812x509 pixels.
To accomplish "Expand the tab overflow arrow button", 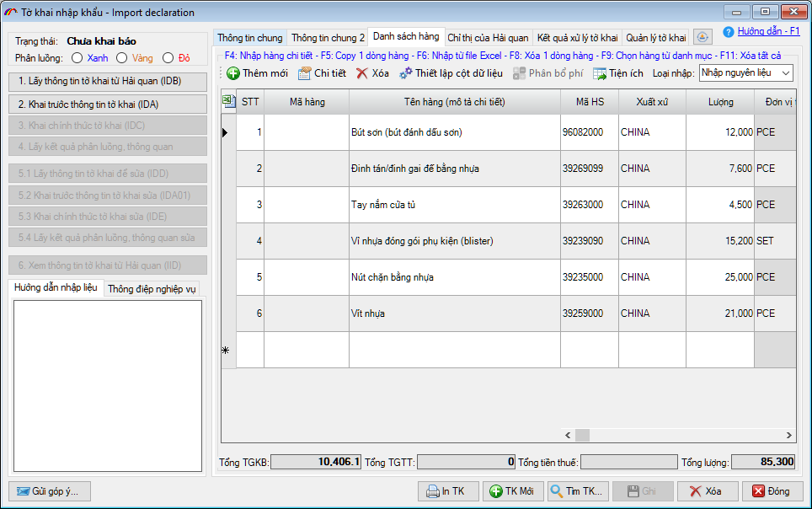I will click(703, 37).
